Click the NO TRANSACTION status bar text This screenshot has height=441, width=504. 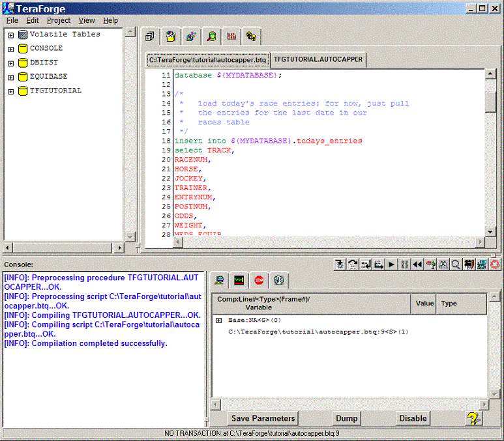[252, 433]
